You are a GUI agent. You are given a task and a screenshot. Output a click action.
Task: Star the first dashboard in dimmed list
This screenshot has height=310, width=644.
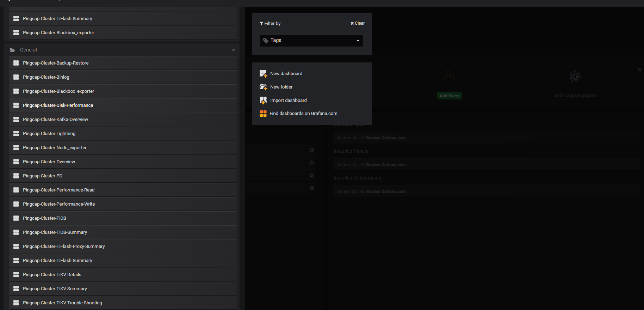(x=312, y=150)
